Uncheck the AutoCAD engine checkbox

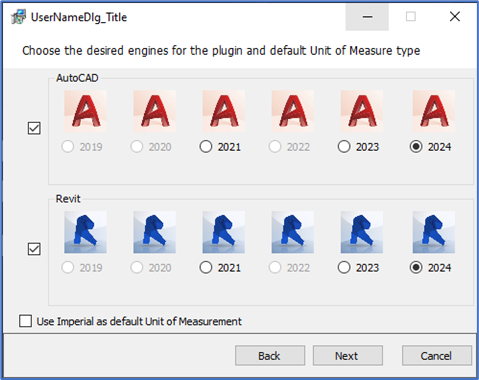(34, 128)
